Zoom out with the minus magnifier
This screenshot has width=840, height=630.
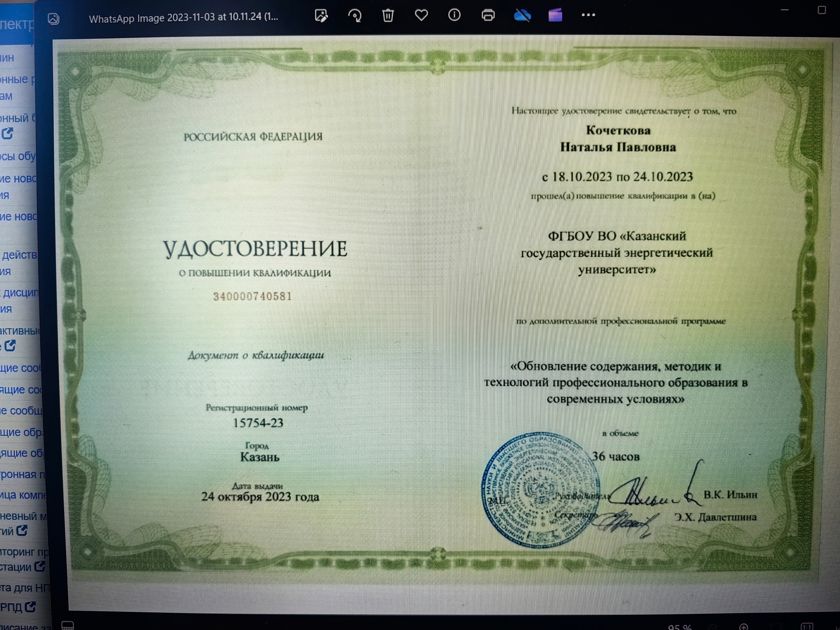coord(712,627)
